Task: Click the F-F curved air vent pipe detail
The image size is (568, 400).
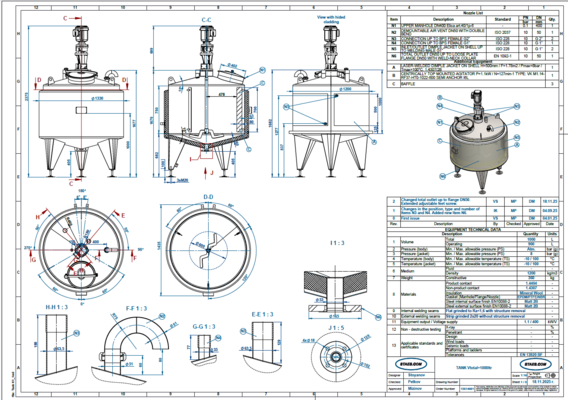Action: click(130, 350)
